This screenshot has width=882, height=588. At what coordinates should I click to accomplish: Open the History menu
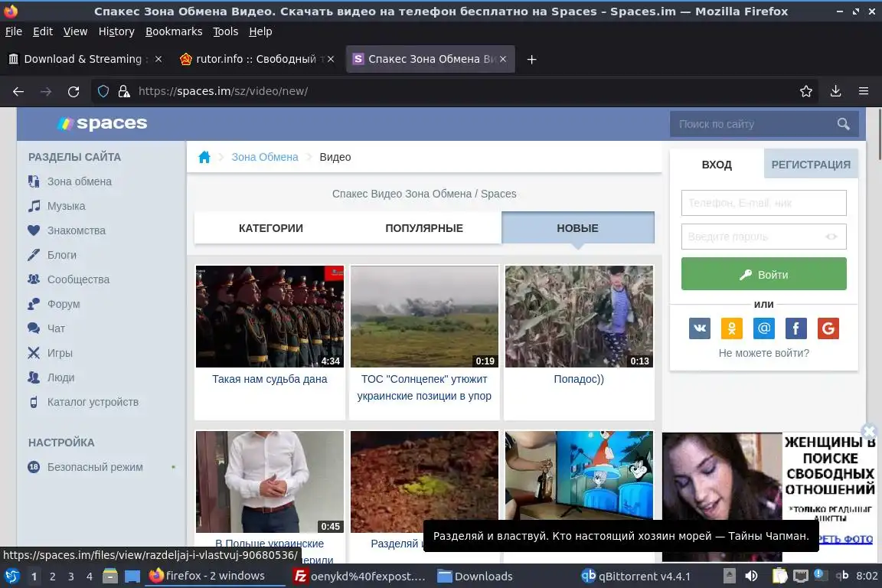pyautogui.click(x=116, y=31)
